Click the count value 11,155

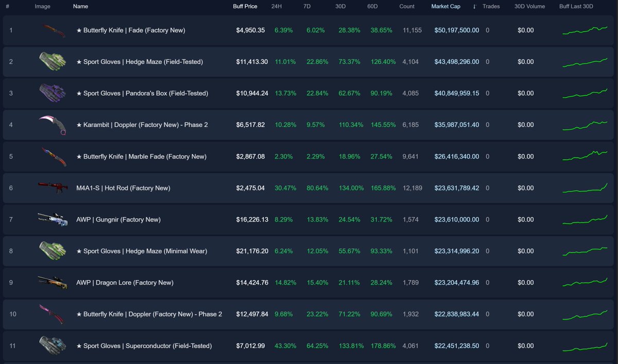click(x=412, y=30)
